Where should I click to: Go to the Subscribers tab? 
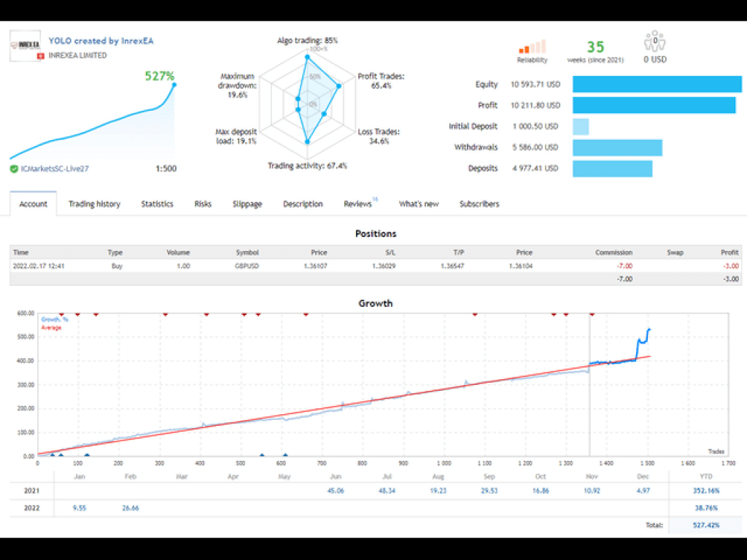coord(479,204)
